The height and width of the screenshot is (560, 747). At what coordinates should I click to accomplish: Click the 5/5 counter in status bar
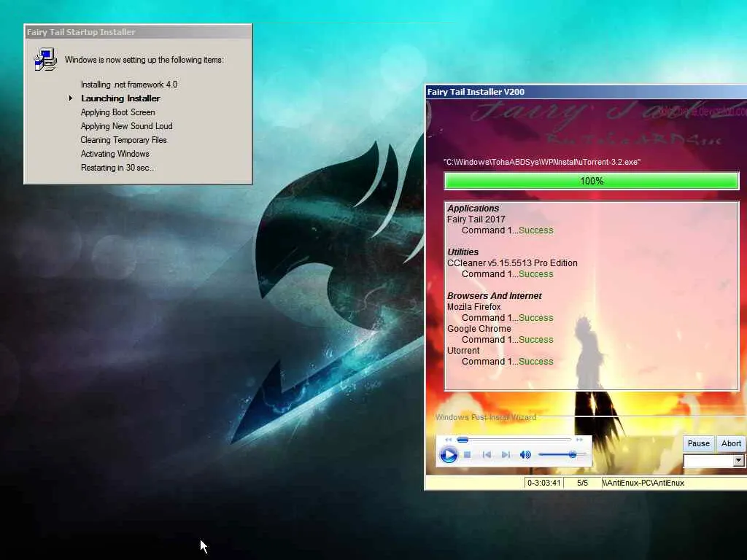[582, 483]
